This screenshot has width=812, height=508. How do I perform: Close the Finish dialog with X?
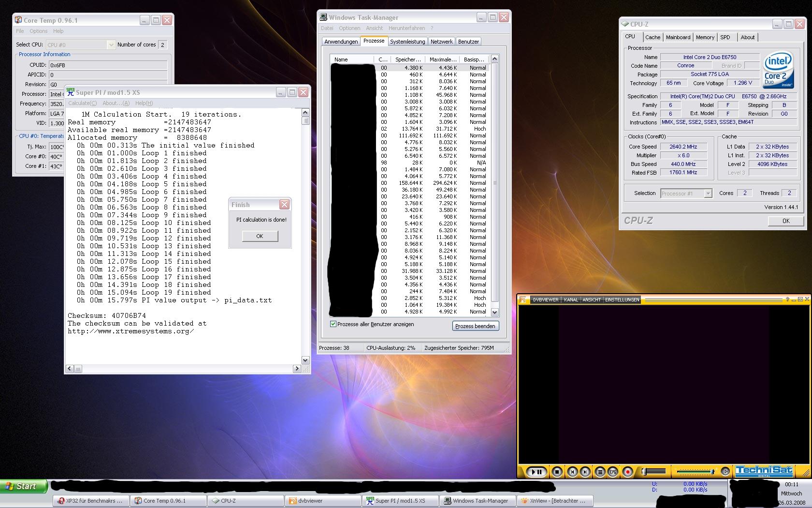pos(284,205)
